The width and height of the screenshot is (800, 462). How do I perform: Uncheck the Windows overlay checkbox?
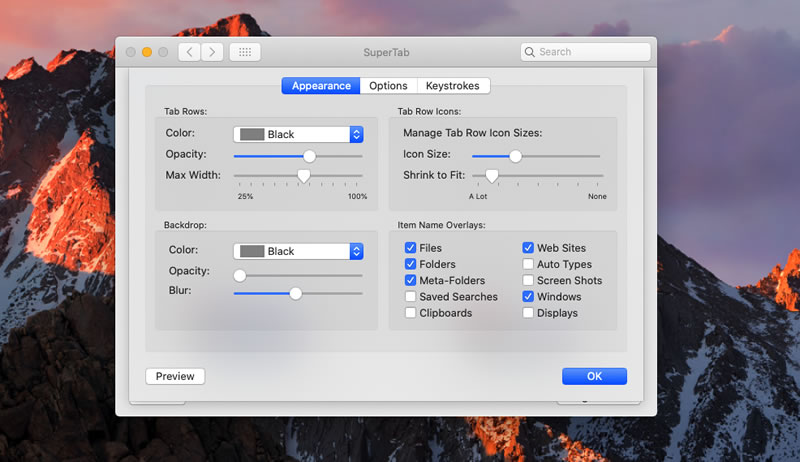pos(528,296)
